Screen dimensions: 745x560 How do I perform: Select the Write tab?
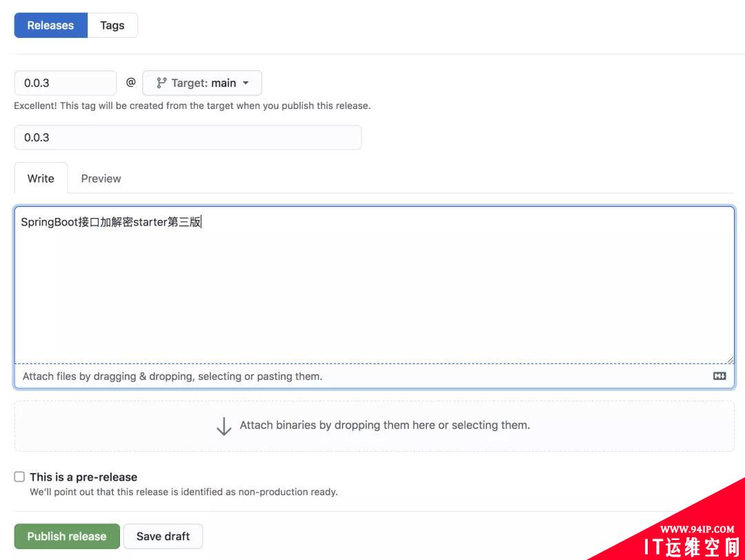click(41, 179)
